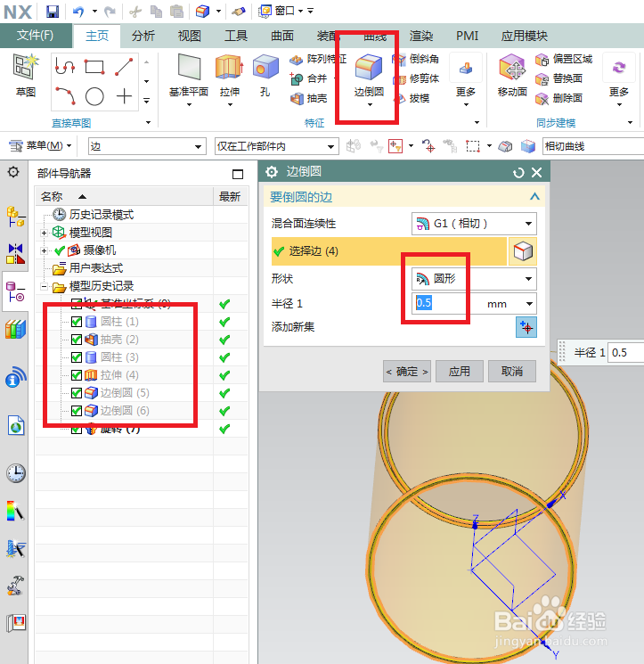This screenshot has width=644, height=664.
Task: Click the Unite (合并) tool
Action: [x=308, y=78]
